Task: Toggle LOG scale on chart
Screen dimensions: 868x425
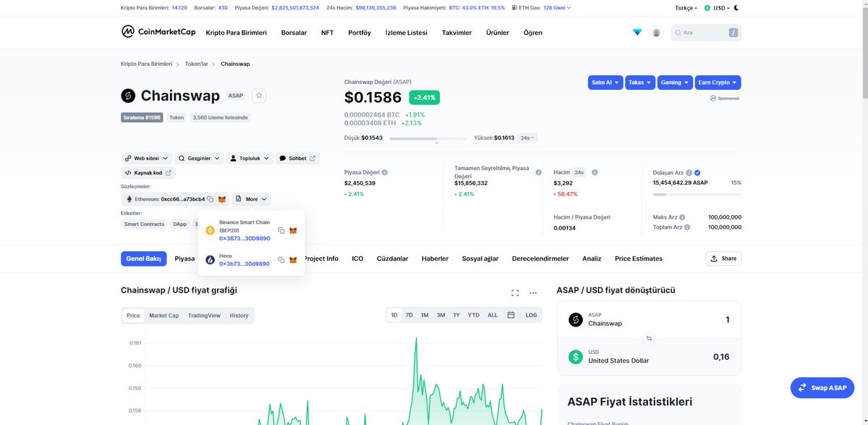Action: [x=532, y=316]
